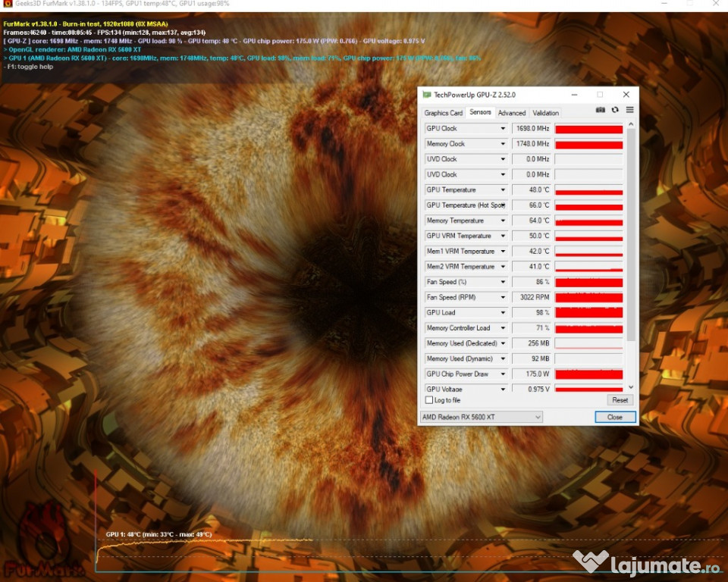The image size is (728, 582).
Task: Click the scrollbar up arrow in GPU-Z
Action: coord(630,124)
